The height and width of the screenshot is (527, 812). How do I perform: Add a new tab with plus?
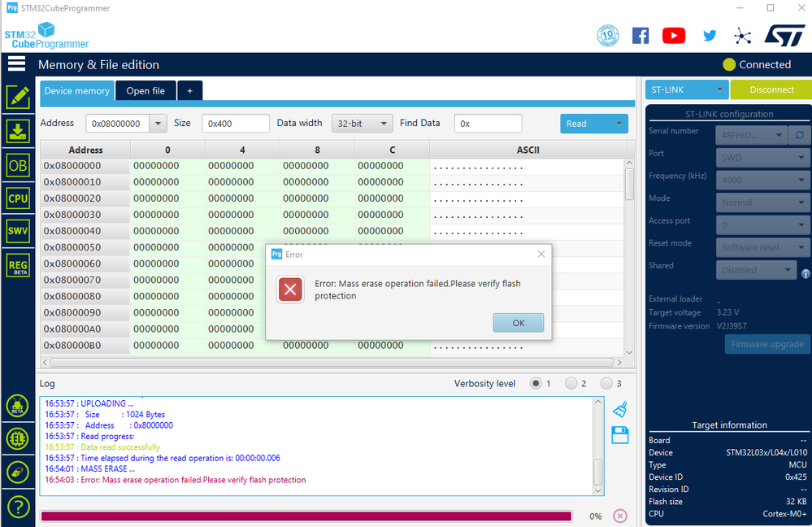[x=189, y=91]
